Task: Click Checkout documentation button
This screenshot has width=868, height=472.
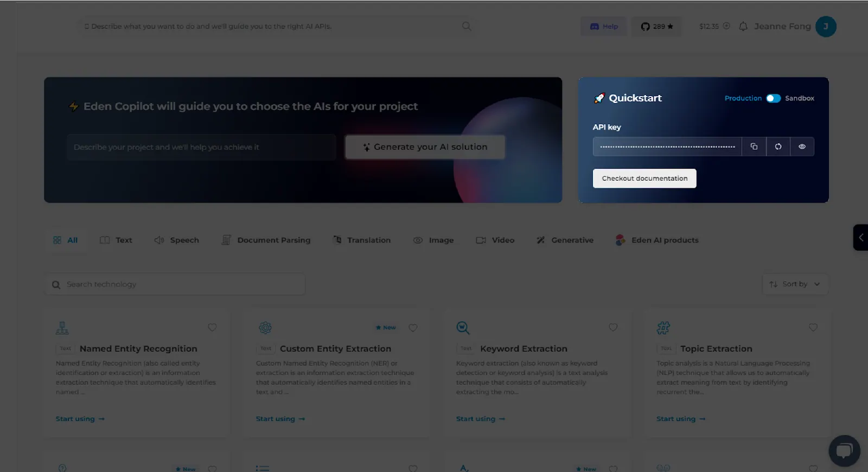Action: (644, 178)
